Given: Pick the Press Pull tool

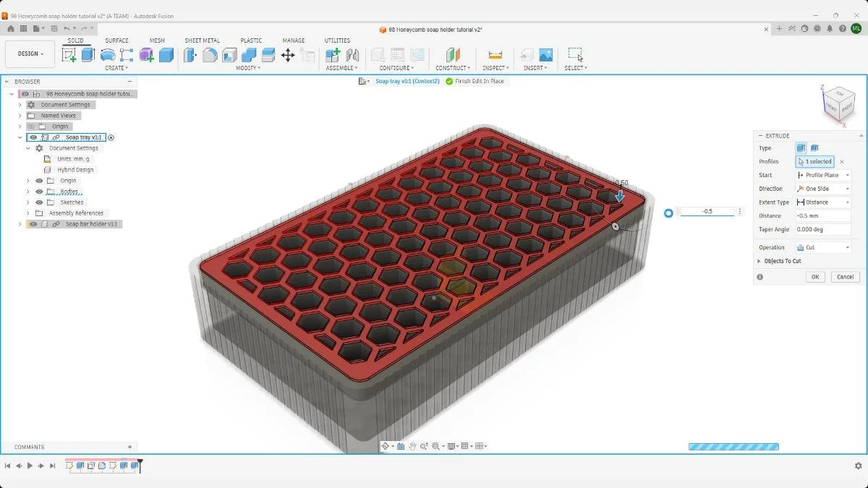Looking at the screenshot, I should point(190,55).
